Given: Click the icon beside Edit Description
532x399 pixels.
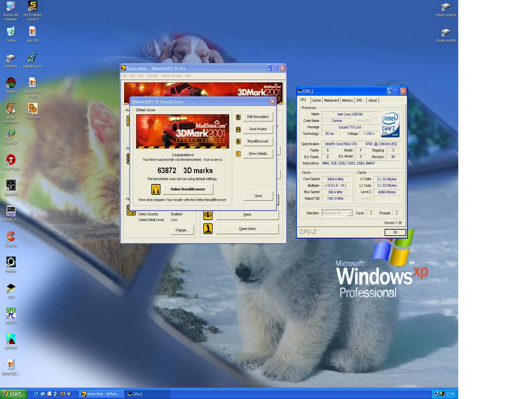Looking at the screenshot, I should [238, 117].
